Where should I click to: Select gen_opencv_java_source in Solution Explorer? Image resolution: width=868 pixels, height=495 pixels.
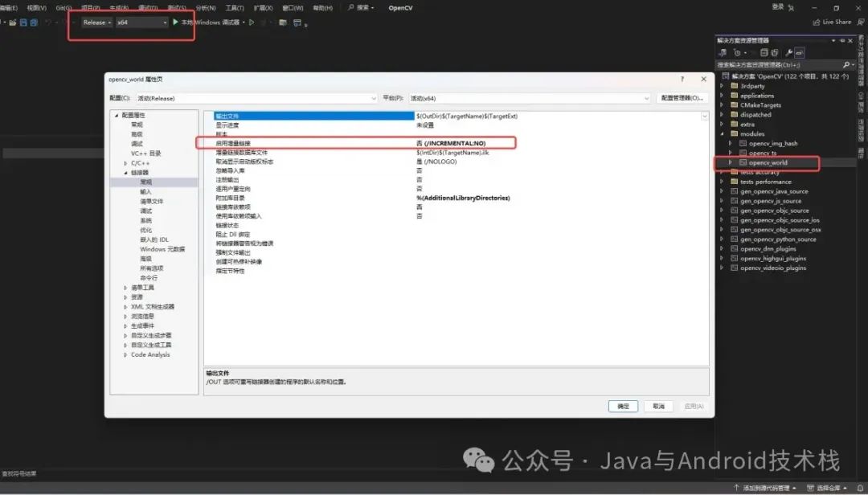coord(774,191)
